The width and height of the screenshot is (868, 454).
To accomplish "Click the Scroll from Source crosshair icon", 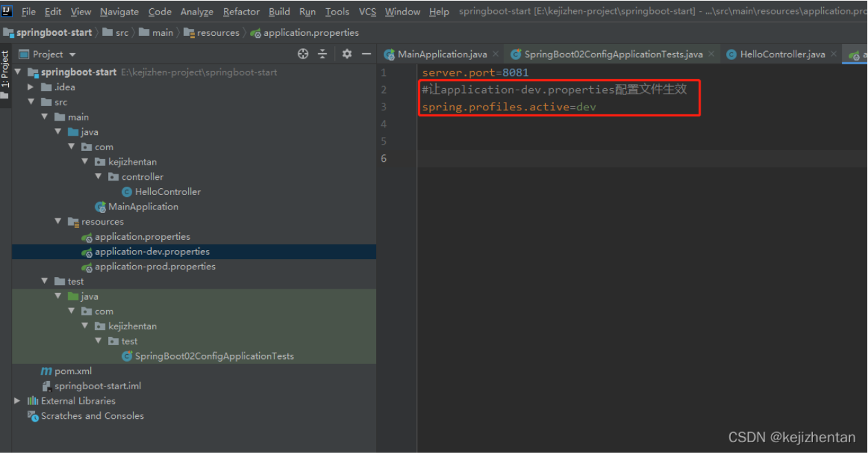I will (x=302, y=54).
